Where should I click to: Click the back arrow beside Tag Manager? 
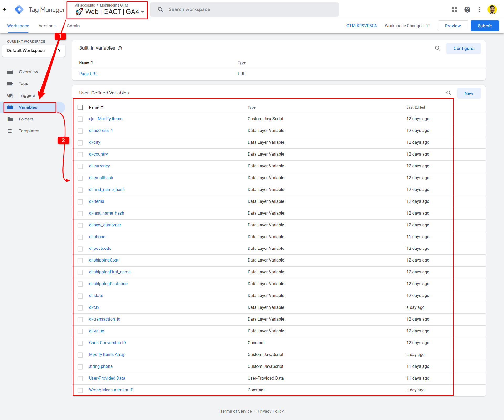(5, 10)
